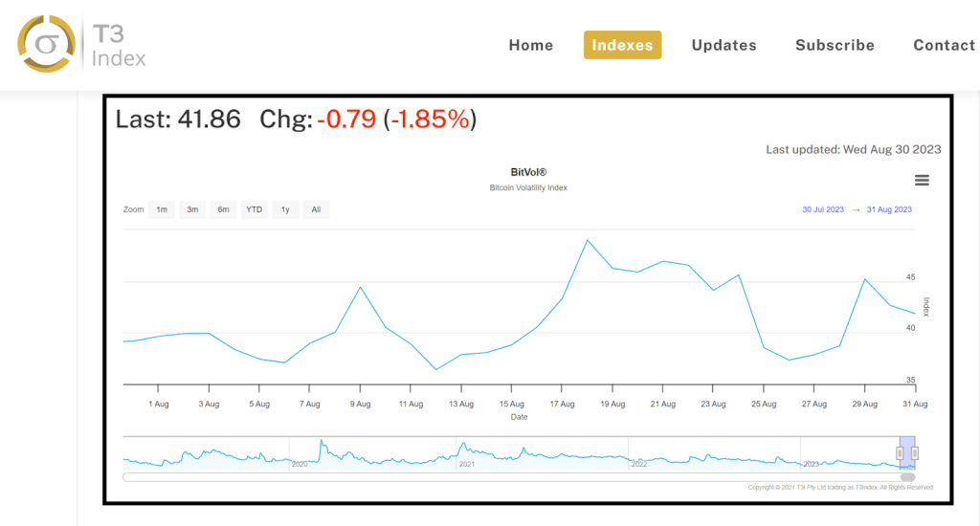The height and width of the screenshot is (526, 980).
Task: Open the Home menu item
Action: point(530,45)
